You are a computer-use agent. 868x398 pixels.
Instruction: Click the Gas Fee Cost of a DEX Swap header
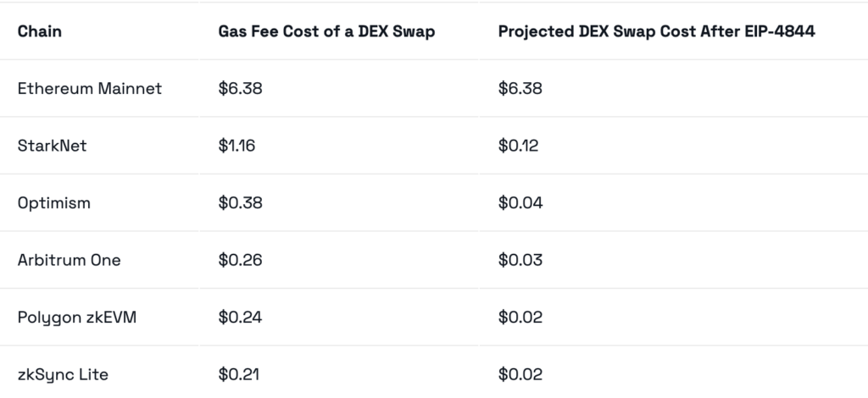325,31
